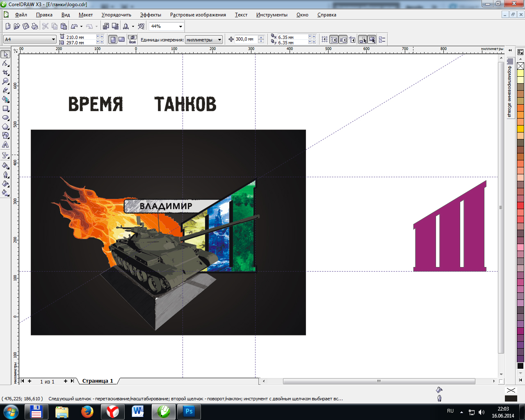Viewport: 525px width, 420px height.
Task: Select the Basic shapes tool
Action: coord(5,136)
